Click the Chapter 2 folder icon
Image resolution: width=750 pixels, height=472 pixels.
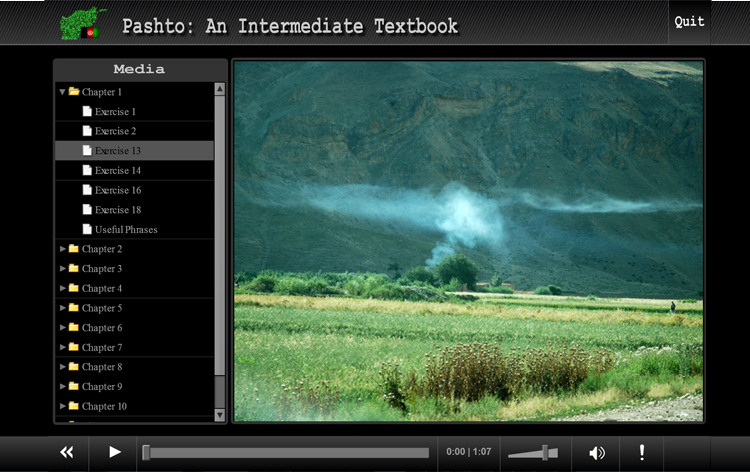74,248
